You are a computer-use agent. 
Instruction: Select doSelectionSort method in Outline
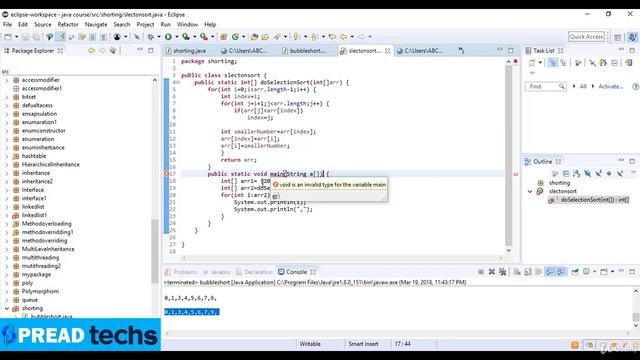(x=590, y=200)
